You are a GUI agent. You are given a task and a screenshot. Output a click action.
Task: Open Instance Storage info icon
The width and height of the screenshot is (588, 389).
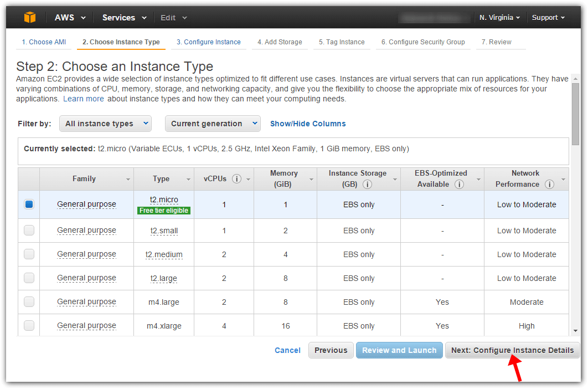[x=368, y=185]
